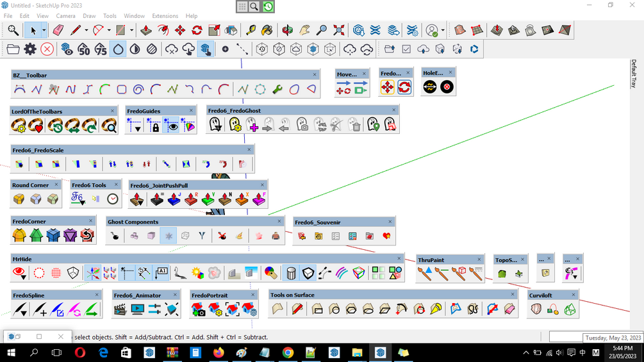Click the red heart icon in Souvenir
The height and width of the screenshot is (362, 644).
(x=386, y=236)
